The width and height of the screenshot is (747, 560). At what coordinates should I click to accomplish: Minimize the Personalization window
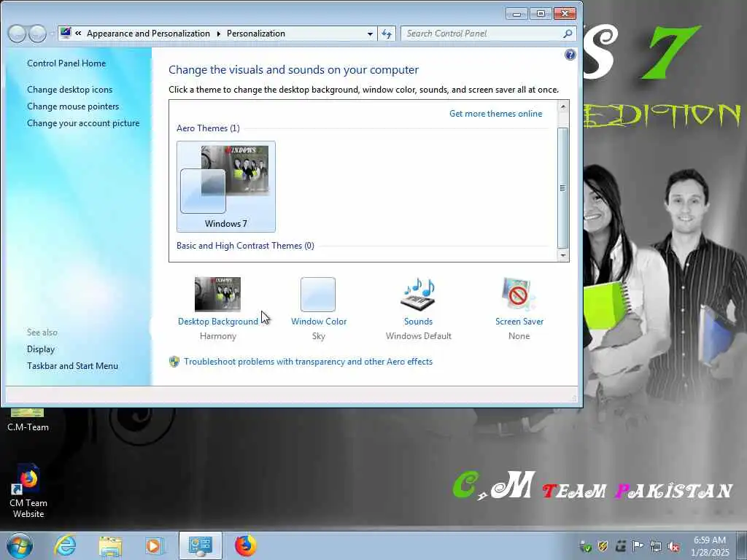pyautogui.click(x=516, y=13)
